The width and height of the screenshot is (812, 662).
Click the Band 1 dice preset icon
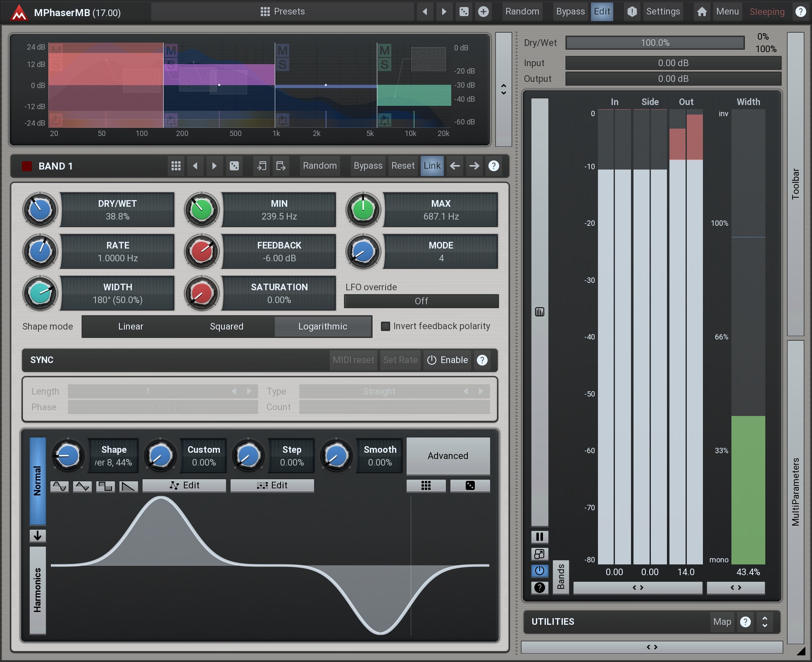(x=234, y=166)
